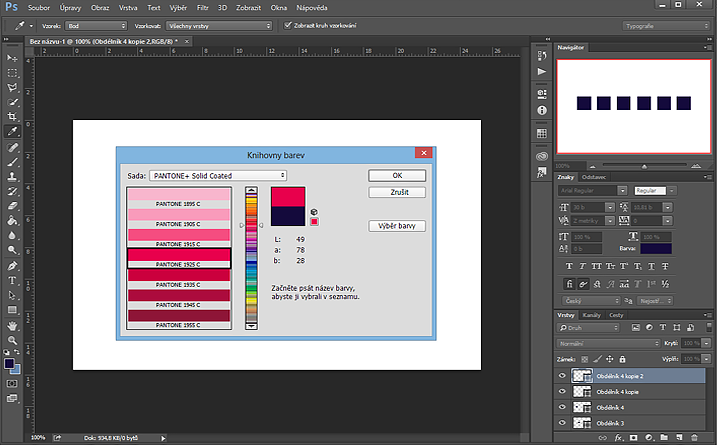Select the Blur tool
The image size is (717, 445).
tap(12, 235)
